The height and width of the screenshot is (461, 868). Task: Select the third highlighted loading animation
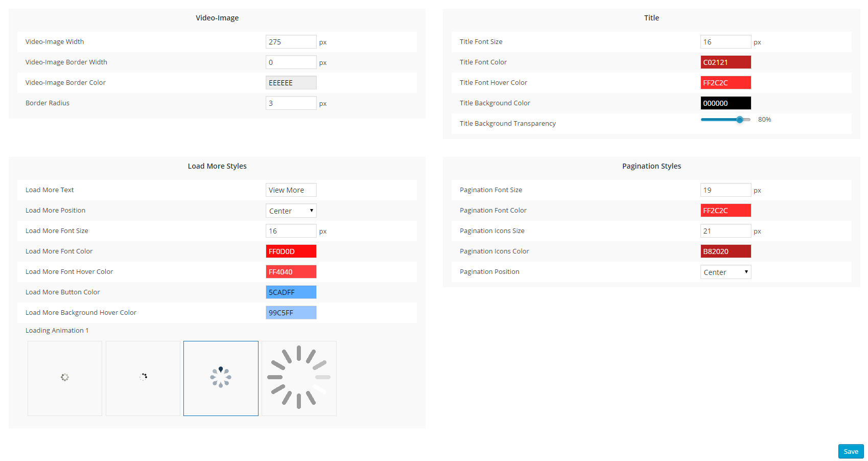point(221,378)
